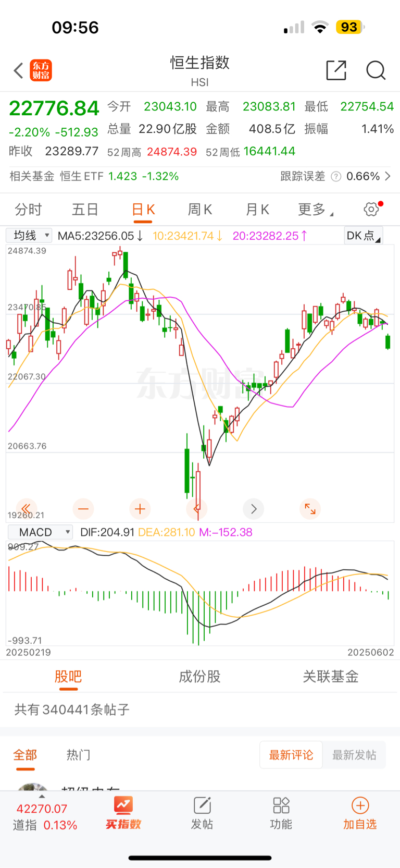Open tracking error details chevron

pos(387,176)
